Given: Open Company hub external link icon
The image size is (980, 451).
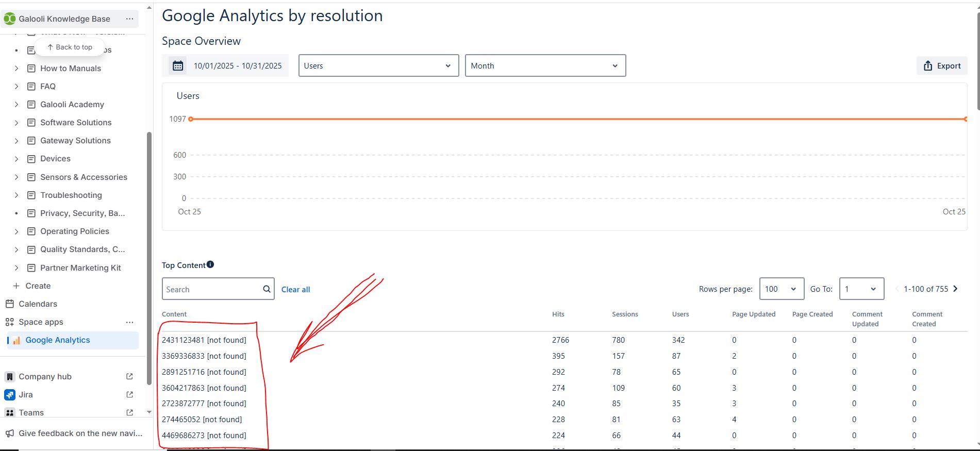Looking at the screenshot, I should point(129,377).
